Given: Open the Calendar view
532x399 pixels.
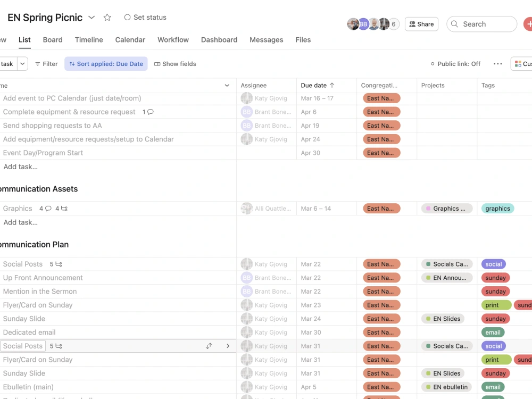Looking at the screenshot, I should pyautogui.click(x=130, y=39).
